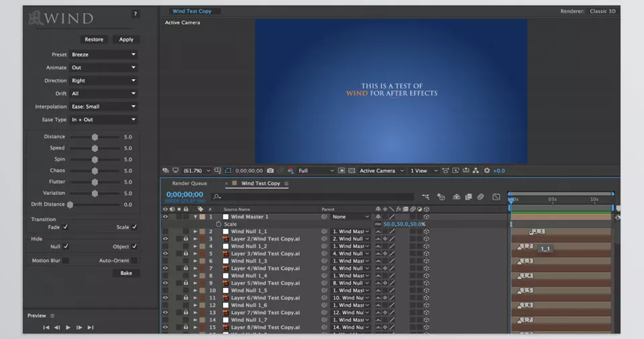
Task: Open Wind Test Copy timeline panel menu
Action: (x=286, y=184)
